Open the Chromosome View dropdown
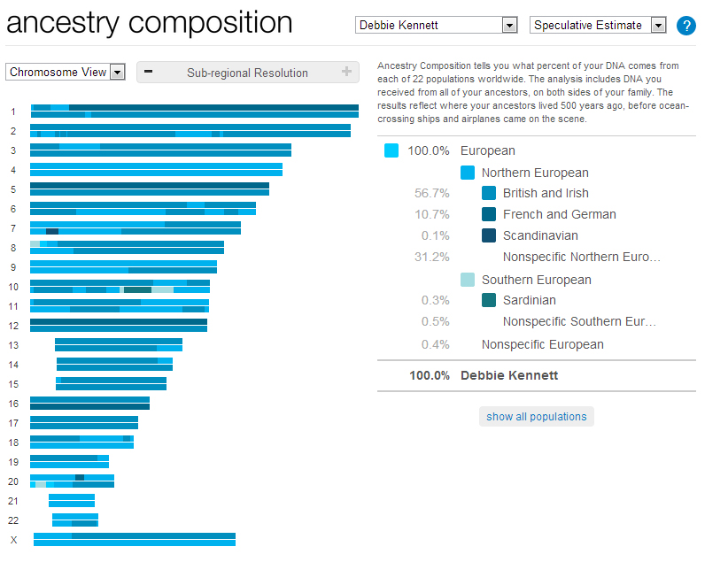728x562 pixels. coord(65,72)
